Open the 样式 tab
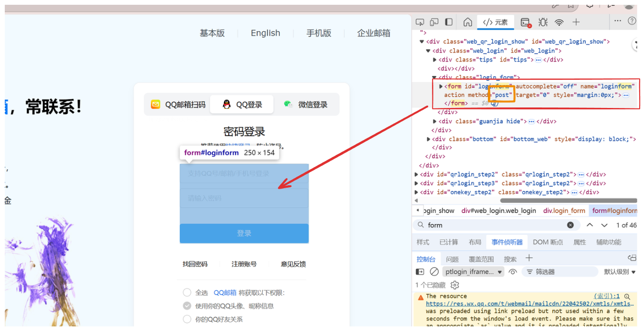644x331 pixels. pos(423,242)
